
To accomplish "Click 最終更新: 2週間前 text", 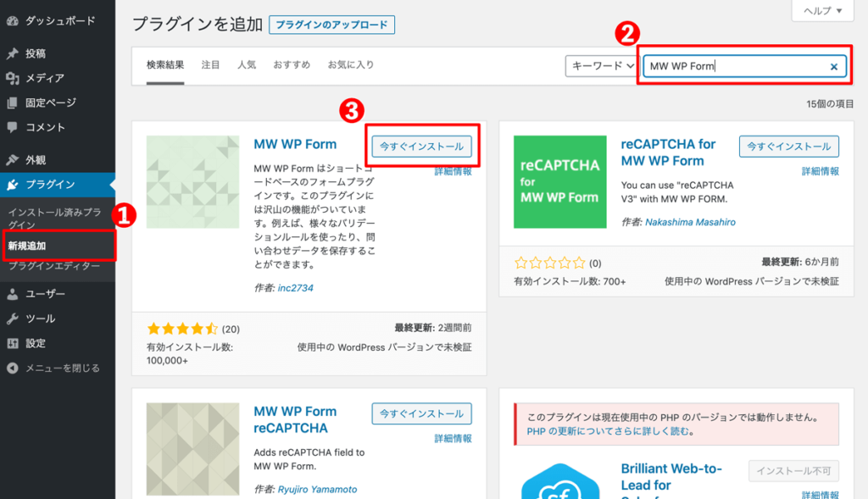I will coord(433,328).
